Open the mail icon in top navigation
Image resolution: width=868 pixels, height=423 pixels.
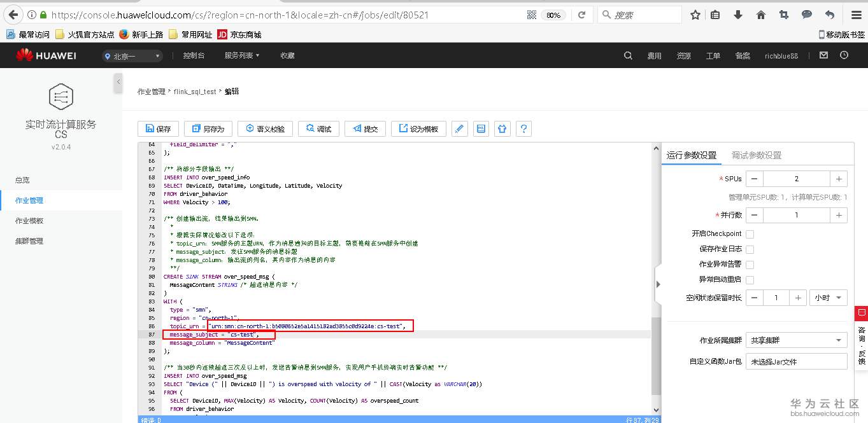(823, 55)
